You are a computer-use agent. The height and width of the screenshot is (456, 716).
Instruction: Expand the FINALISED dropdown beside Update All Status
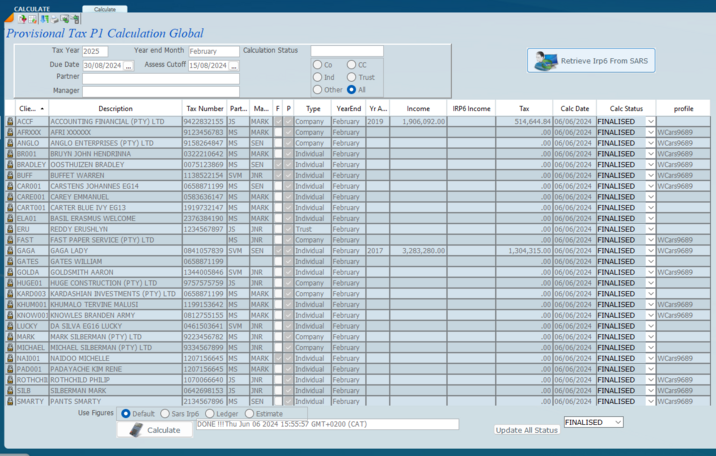click(x=617, y=423)
